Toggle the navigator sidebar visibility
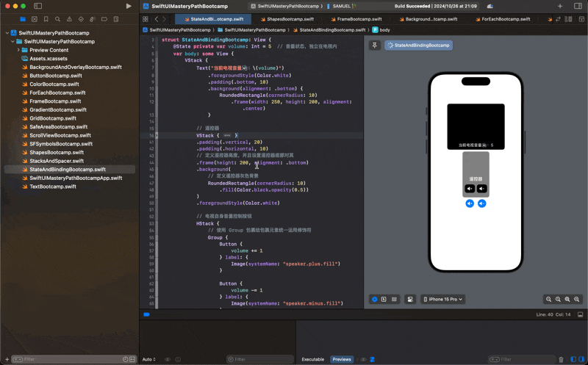The height and width of the screenshot is (365, 588). (x=38, y=6)
